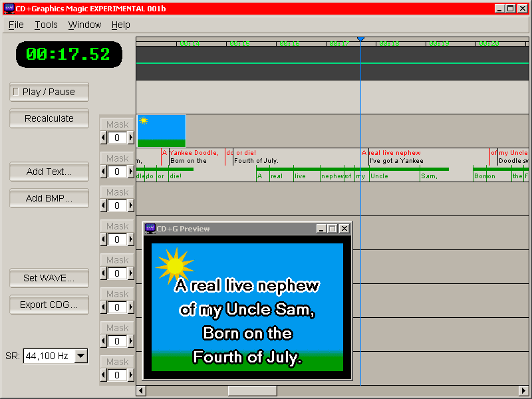This screenshot has height=399, width=532.
Task: Click the "nephew" word marker on the lyrics track
Action: [332, 176]
